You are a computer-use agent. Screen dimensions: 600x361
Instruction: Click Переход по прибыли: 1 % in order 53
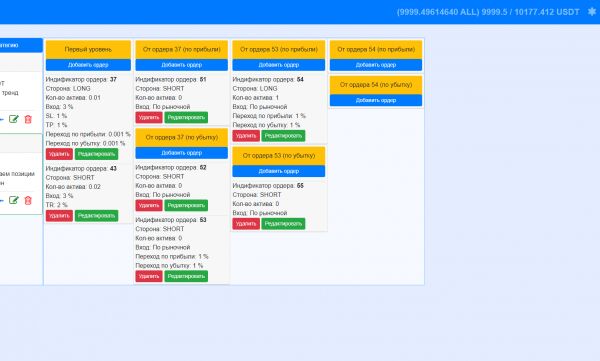pyautogui.click(x=172, y=256)
